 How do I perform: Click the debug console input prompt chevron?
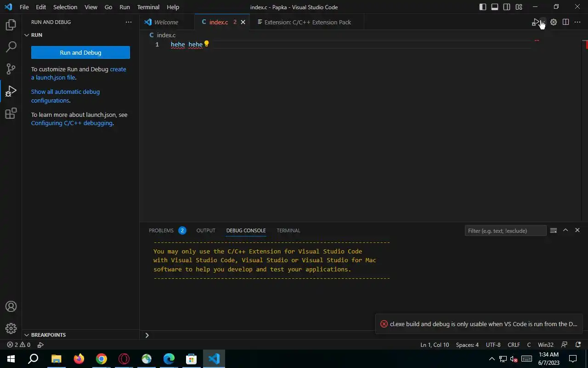[147, 335]
